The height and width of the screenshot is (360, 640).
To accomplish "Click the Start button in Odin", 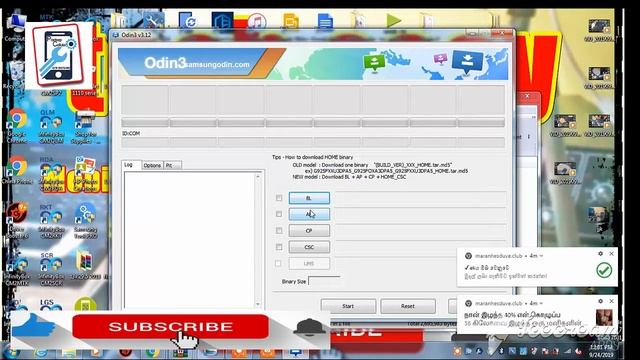I will pyautogui.click(x=348, y=306).
